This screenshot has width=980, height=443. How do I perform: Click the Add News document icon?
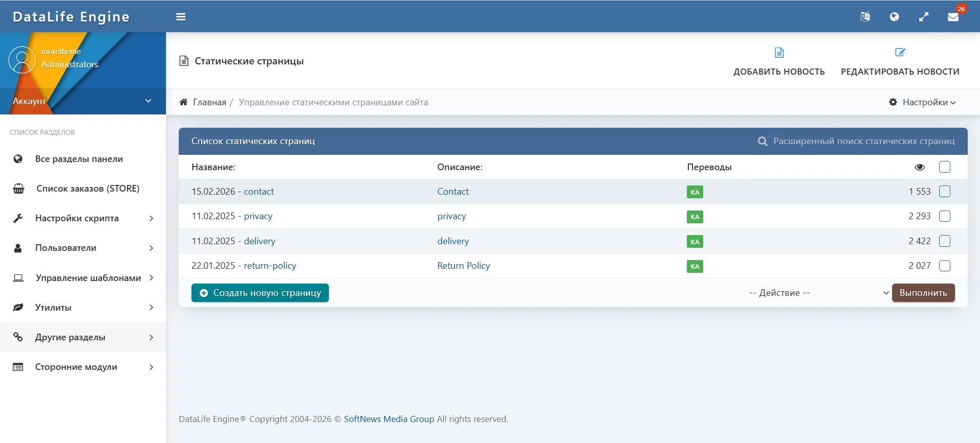(x=779, y=53)
